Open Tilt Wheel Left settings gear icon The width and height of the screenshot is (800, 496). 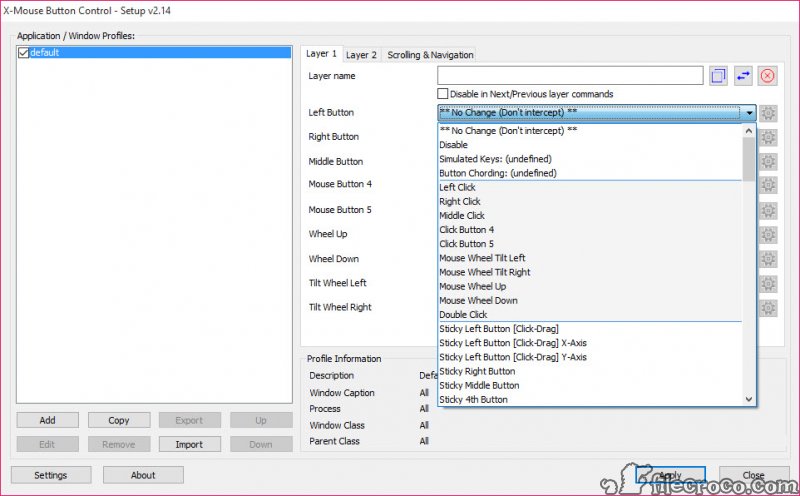click(x=768, y=284)
